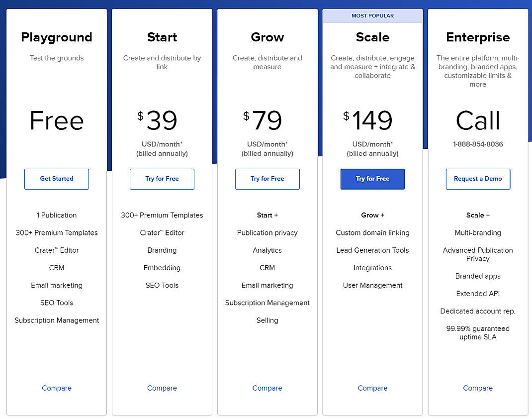The height and width of the screenshot is (420, 532).
Task: Open the Compare link under Enterprise
Action: 478,388
